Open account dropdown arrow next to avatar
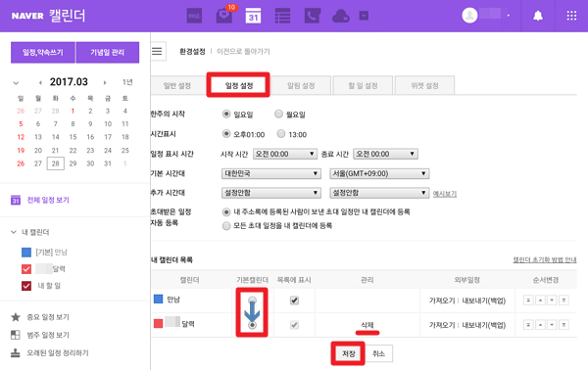The height and width of the screenshot is (370, 588). click(508, 16)
